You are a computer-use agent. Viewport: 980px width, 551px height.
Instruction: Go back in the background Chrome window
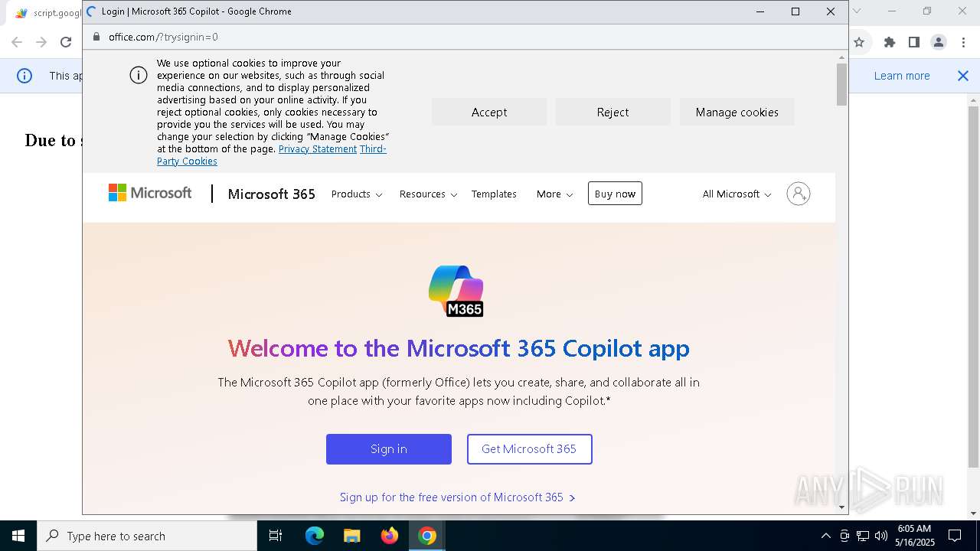tap(17, 42)
